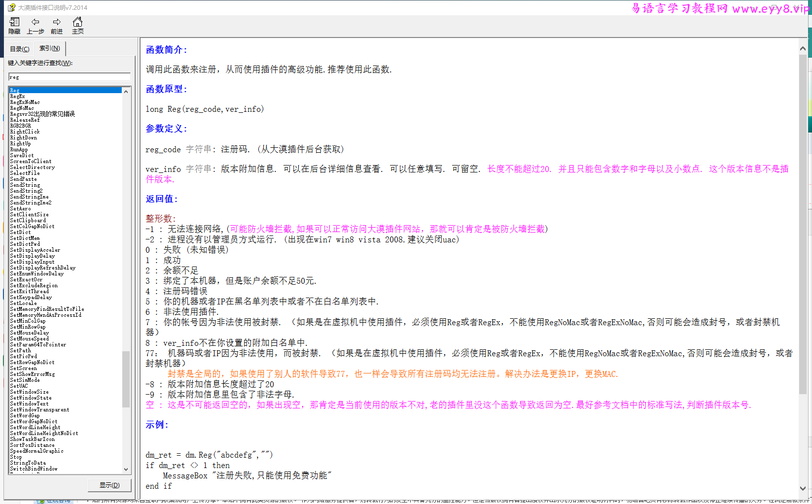Select SetClipboard in the index list

point(28,220)
